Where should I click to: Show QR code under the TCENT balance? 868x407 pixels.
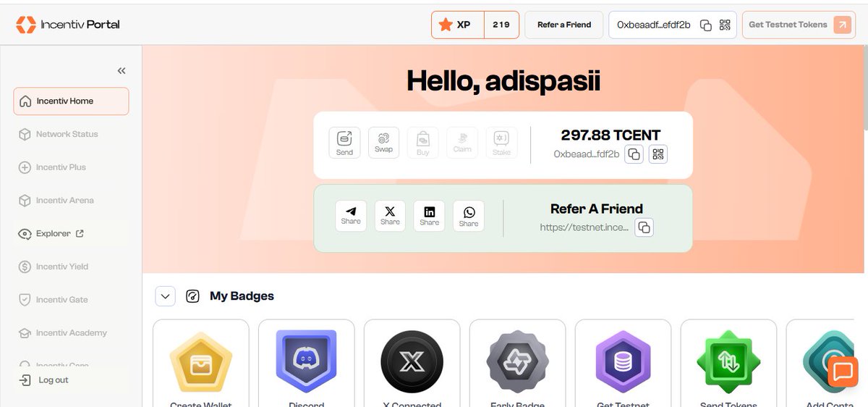(x=658, y=154)
